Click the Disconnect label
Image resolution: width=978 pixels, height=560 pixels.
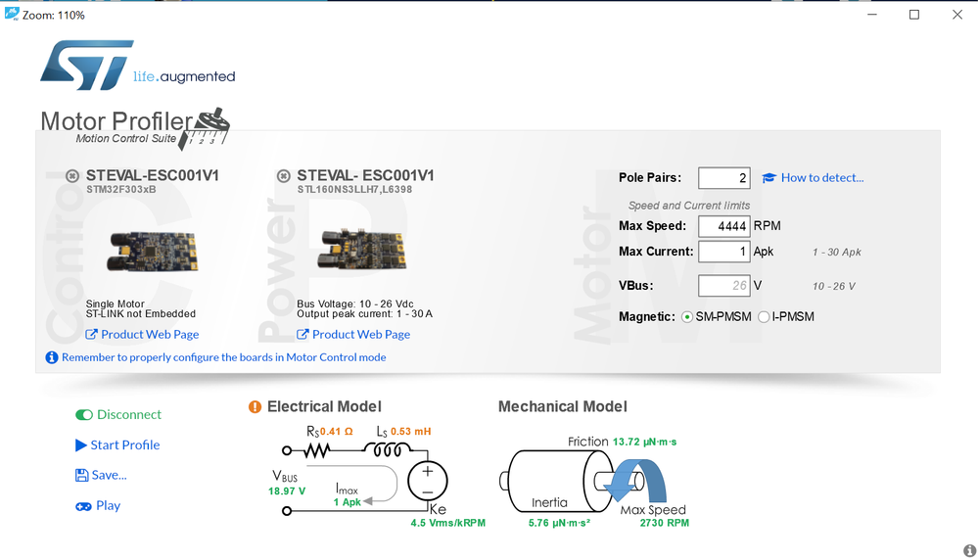(x=129, y=415)
